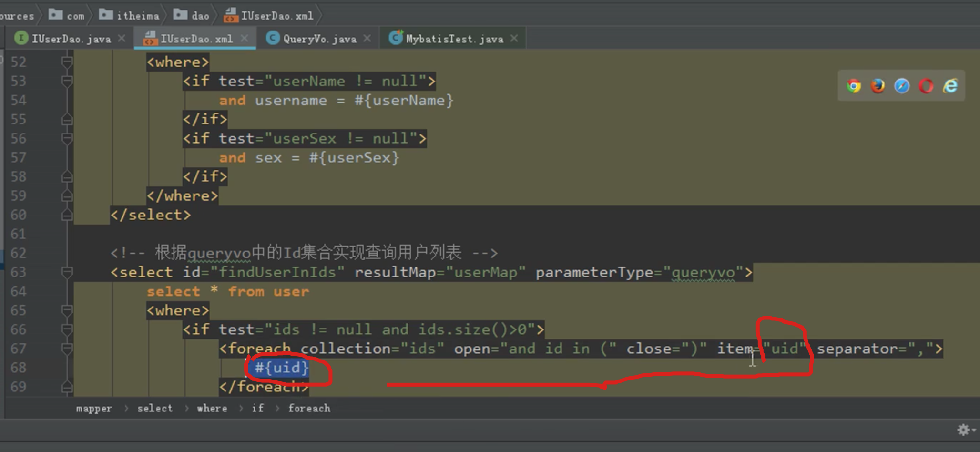Click the select * from user statement
The image size is (980, 452).
[228, 291]
